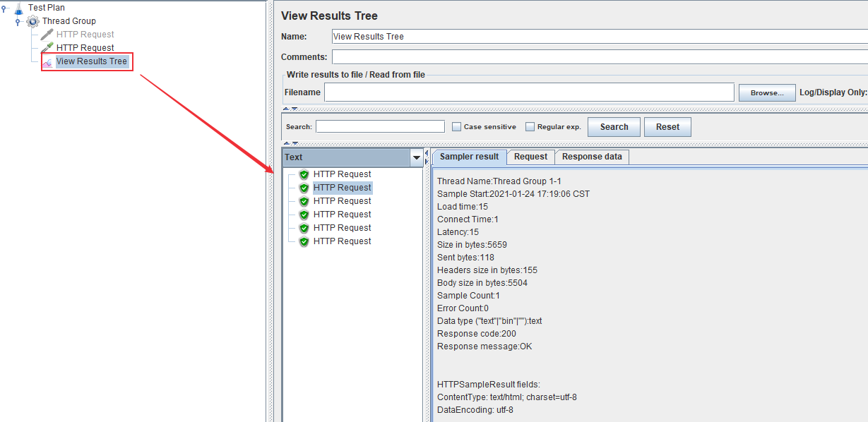The height and width of the screenshot is (422, 868).
Task: Select the View Results Tree node
Action: tap(92, 61)
